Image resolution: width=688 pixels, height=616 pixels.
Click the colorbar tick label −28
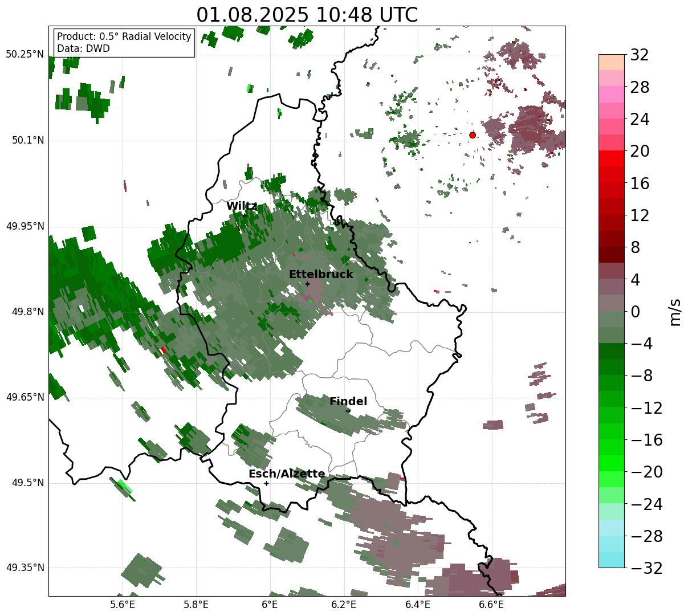646,536
